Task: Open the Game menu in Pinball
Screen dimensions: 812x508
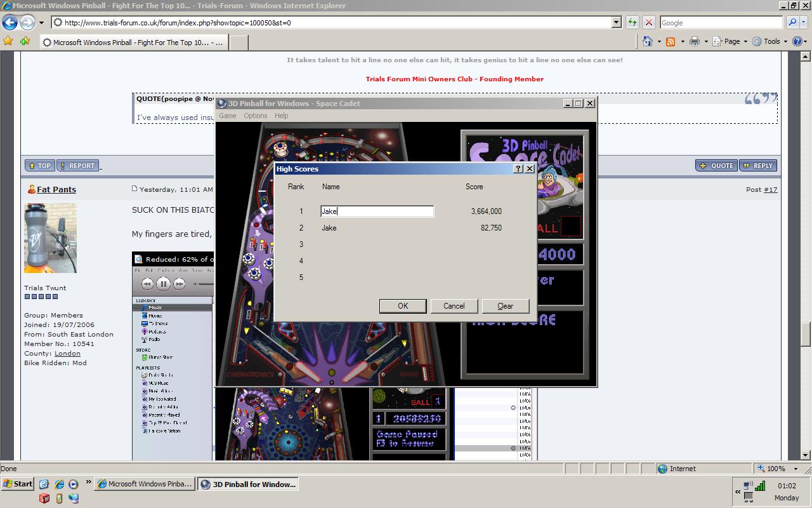Action: (x=227, y=116)
